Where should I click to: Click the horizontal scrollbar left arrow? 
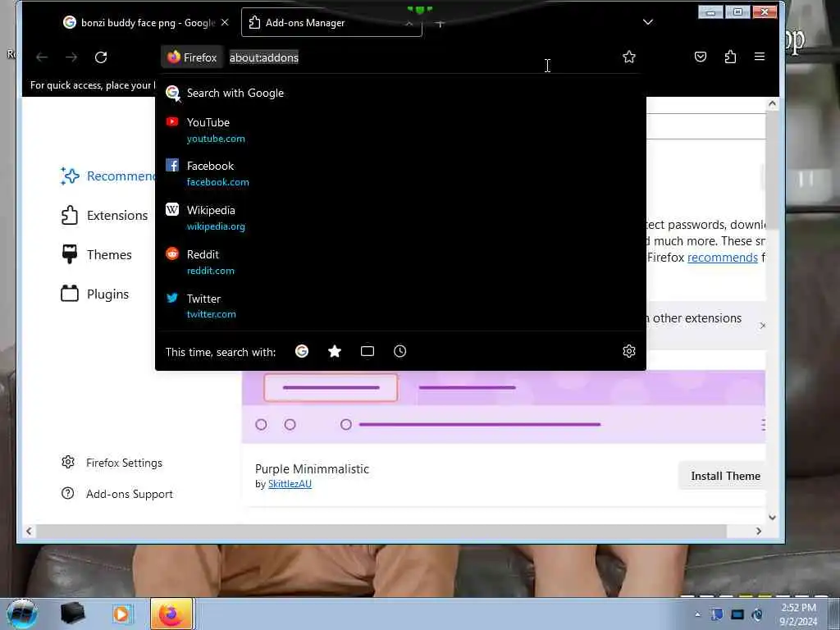29,531
